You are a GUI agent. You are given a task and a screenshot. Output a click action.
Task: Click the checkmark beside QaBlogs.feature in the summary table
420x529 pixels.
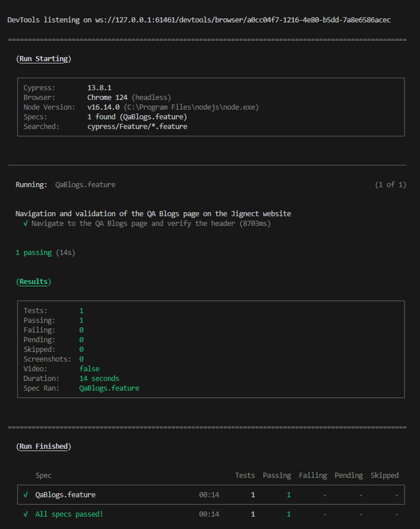26,494
